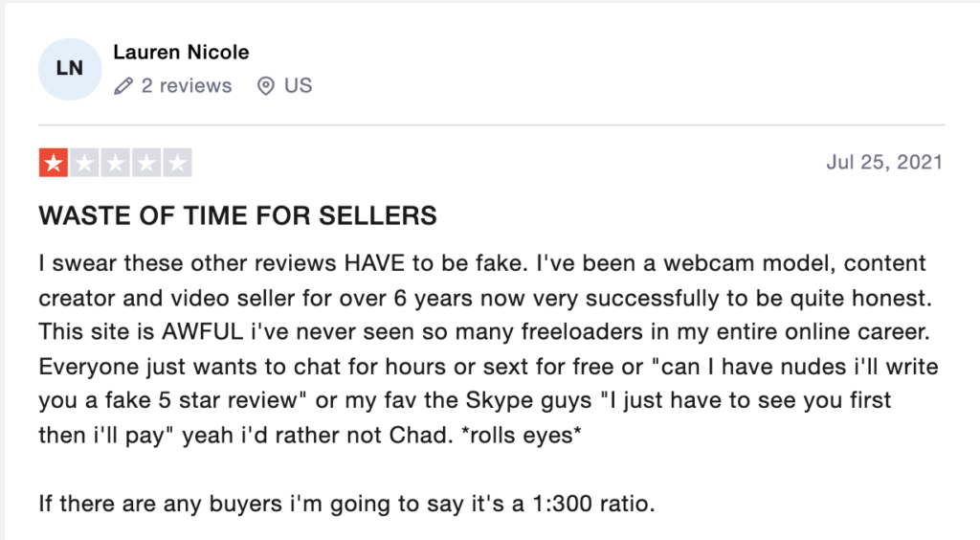
Task: Click the 1:300 ratio sentence
Action: (346, 503)
